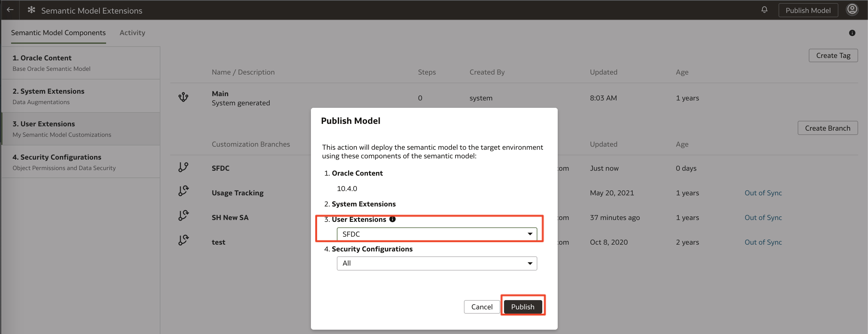Viewport: 868px width, 334px height.
Task: Click the info icon near Create Tag
Action: click(853, 33)
